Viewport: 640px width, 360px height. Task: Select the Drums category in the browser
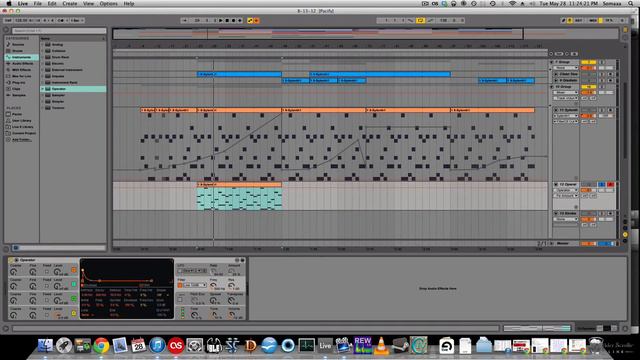point(18,51)
